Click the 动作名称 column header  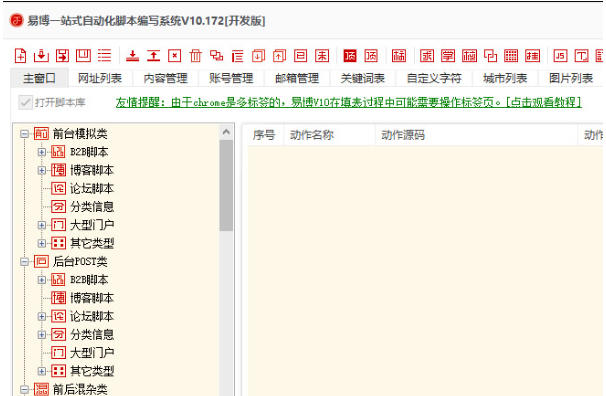point(330,135)
